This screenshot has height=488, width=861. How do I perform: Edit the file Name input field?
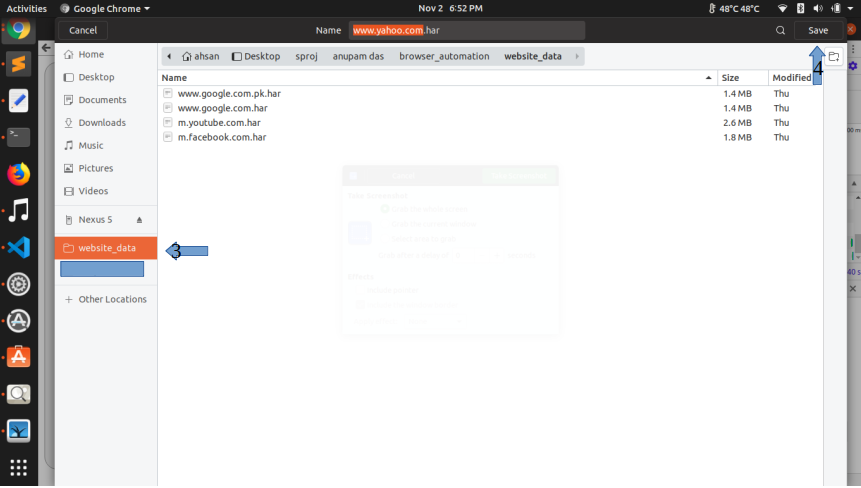467,30
